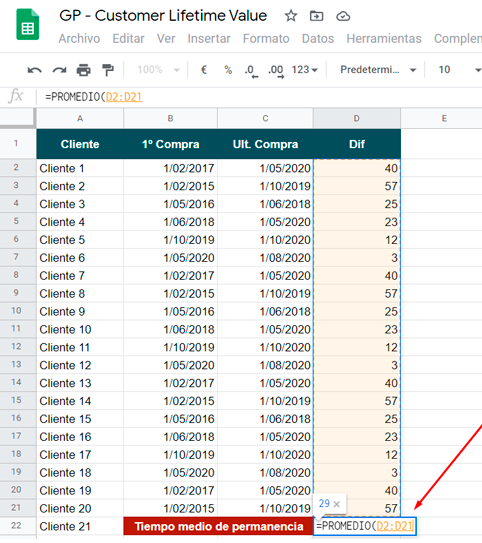The width and height of the screenshot is (482, 543).
Task: Select column C header
Action: tap(265, 118)
